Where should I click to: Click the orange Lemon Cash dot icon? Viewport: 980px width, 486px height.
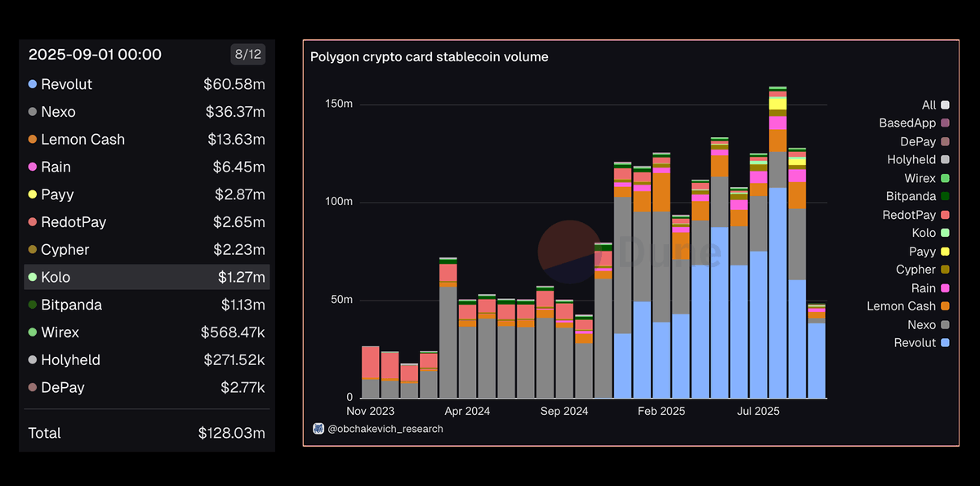click(32, 140)
